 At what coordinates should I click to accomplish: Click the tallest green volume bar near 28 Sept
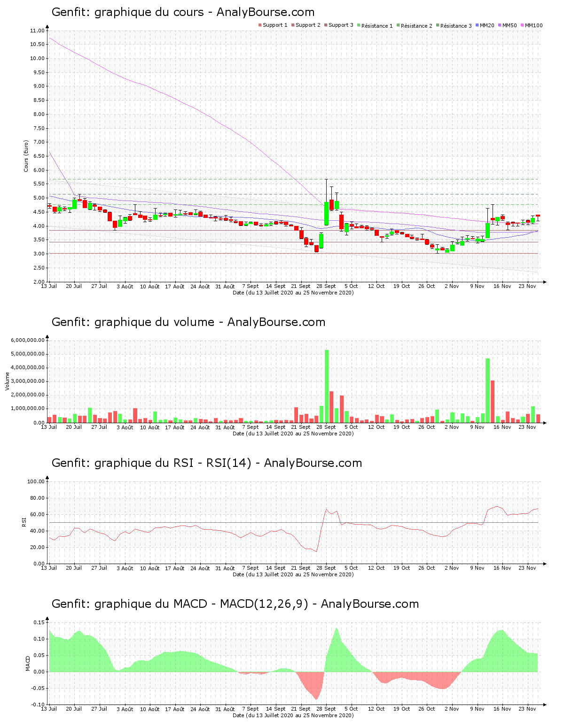click(x=327, y=386)
